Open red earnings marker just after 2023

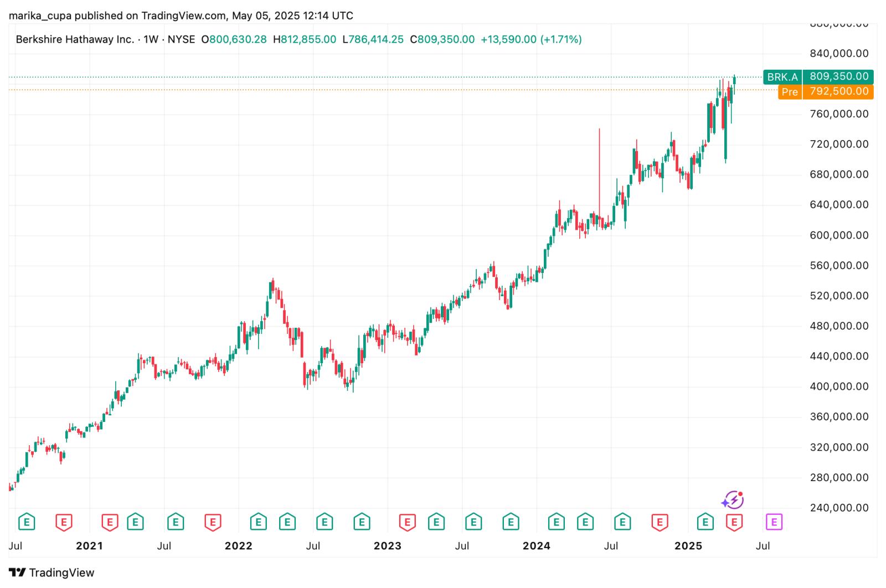tap(407, 522)
